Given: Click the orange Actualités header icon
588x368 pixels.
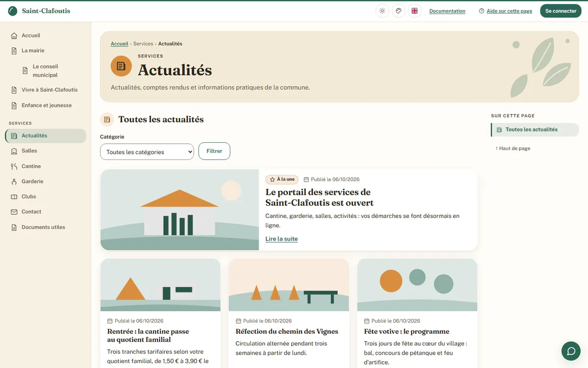Looking at the screenshot, I should tap(121, 66).
